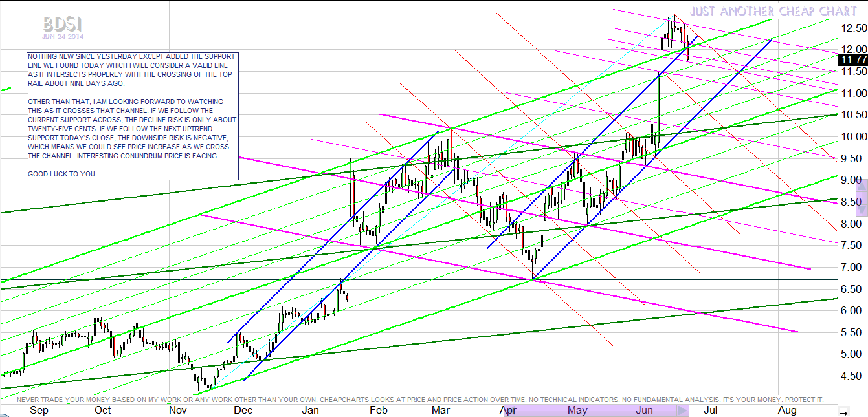Click the Nov label on the time axis
Image resolution: width=868 pixels, height=417 pixels.
pos(177,411)
